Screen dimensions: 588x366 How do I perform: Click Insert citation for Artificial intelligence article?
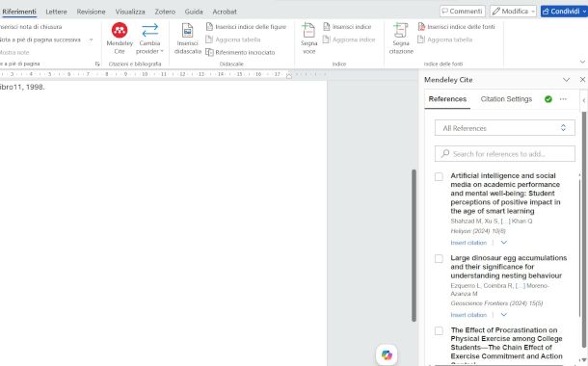click(x=468, y=243)
